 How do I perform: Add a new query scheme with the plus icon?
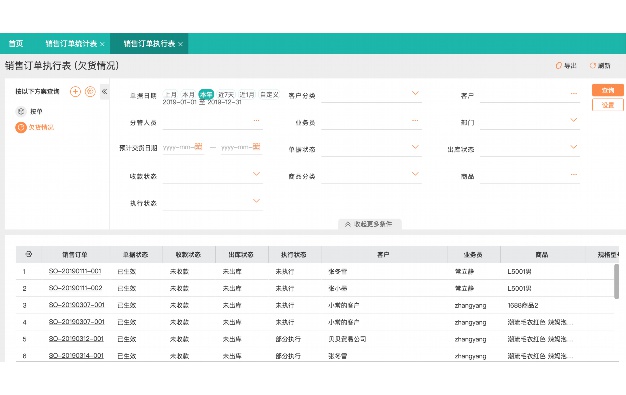(x=75, y=91)
